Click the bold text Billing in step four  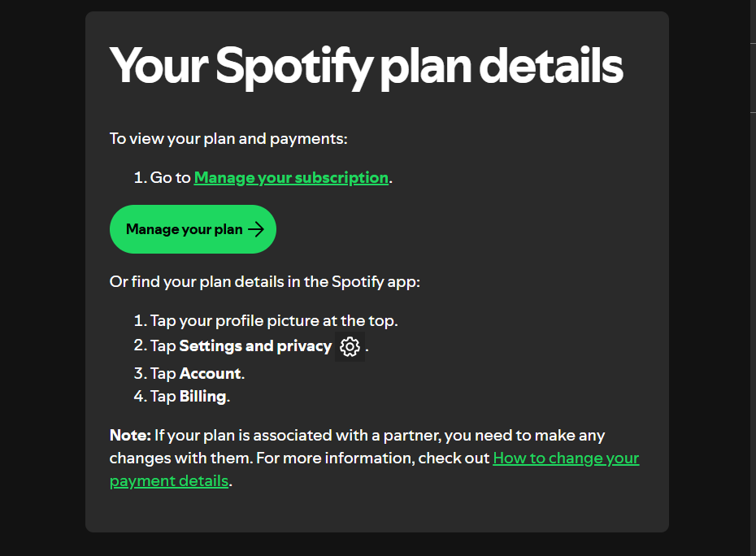pos(203,396)
